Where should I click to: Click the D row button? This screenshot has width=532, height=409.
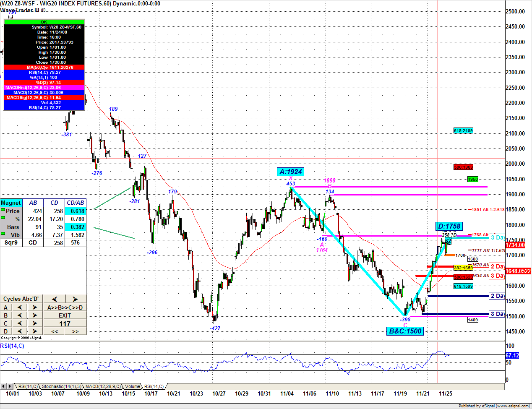[x=6, y=331]
